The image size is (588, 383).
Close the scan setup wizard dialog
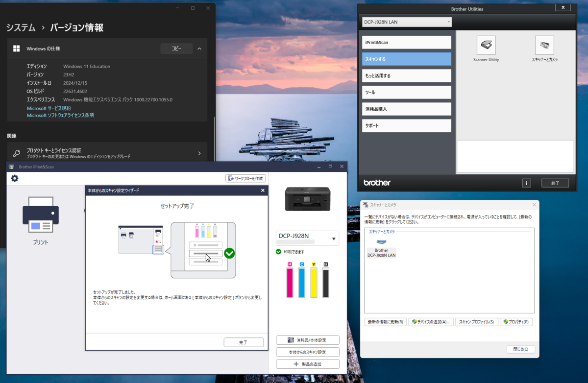(x=263, y=191)
